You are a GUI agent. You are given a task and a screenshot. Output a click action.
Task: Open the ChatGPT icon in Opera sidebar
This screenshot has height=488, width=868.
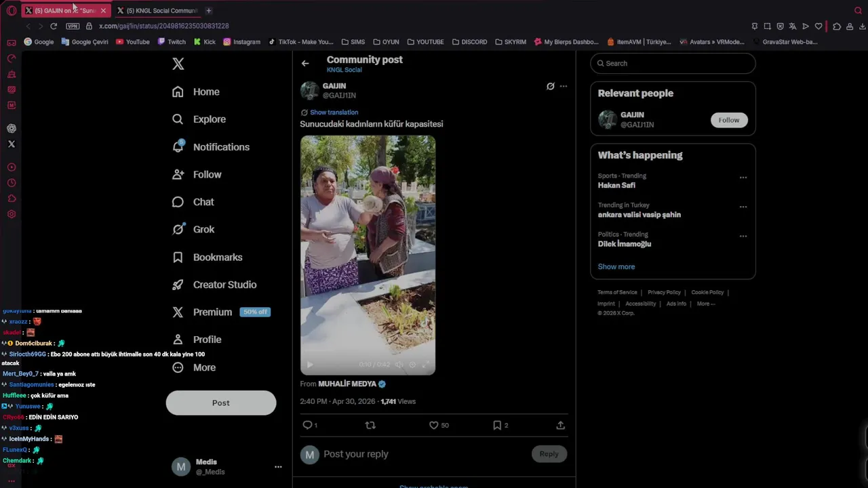[12, 128]
